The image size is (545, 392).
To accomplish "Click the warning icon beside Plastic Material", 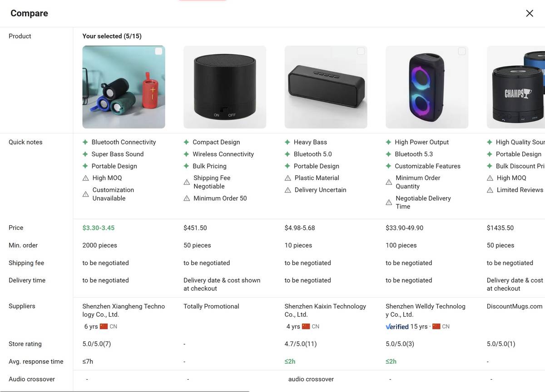I will click(x=288, y=178).
